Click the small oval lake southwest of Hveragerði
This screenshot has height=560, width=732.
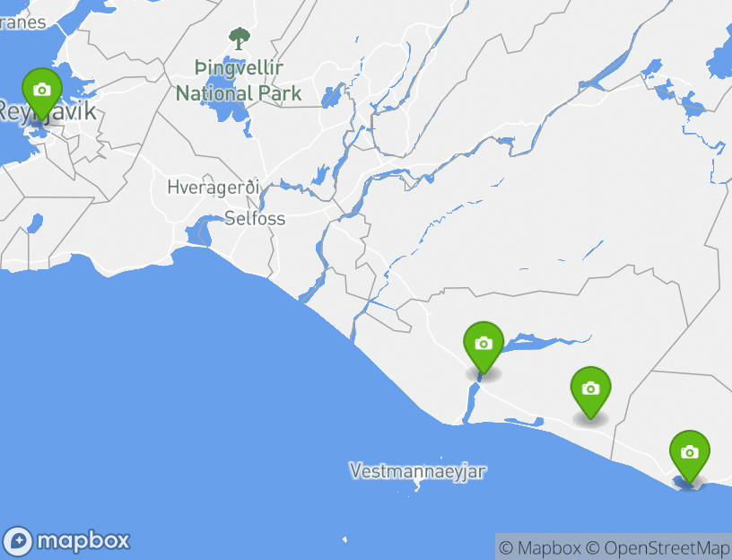coord(35,223)
